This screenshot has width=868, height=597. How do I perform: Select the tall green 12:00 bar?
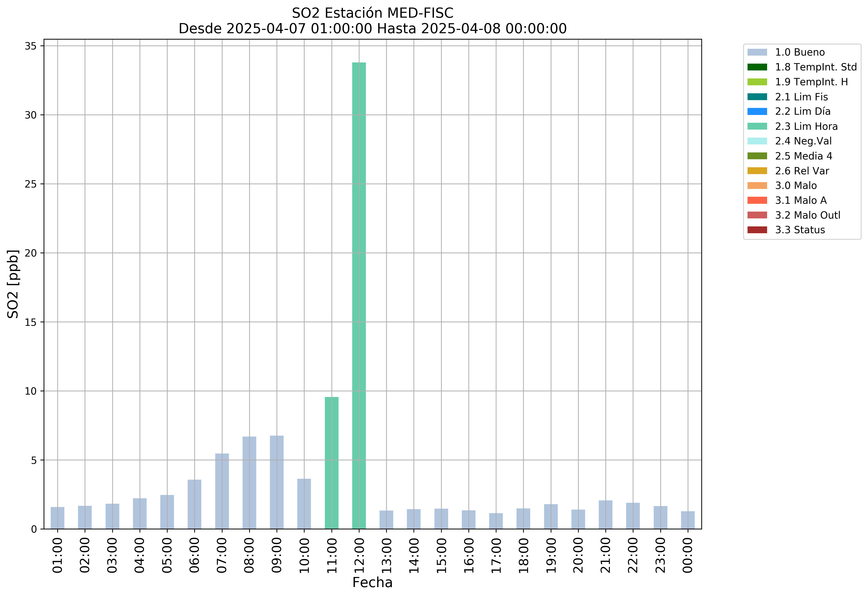359,295
